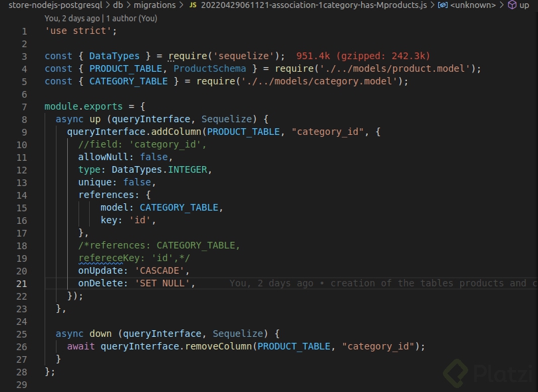
Task: Click onDelete property name
Action: [100, 284]
